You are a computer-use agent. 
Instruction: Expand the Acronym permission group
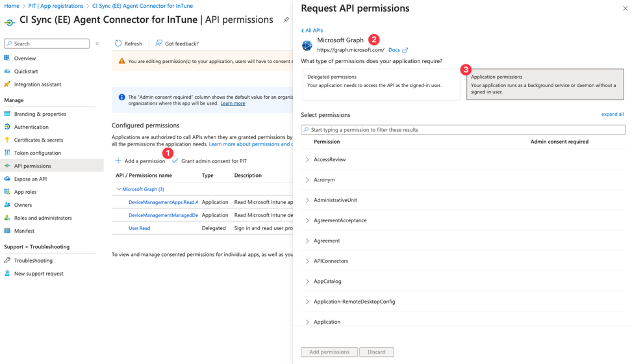click(x=307, y=180)
